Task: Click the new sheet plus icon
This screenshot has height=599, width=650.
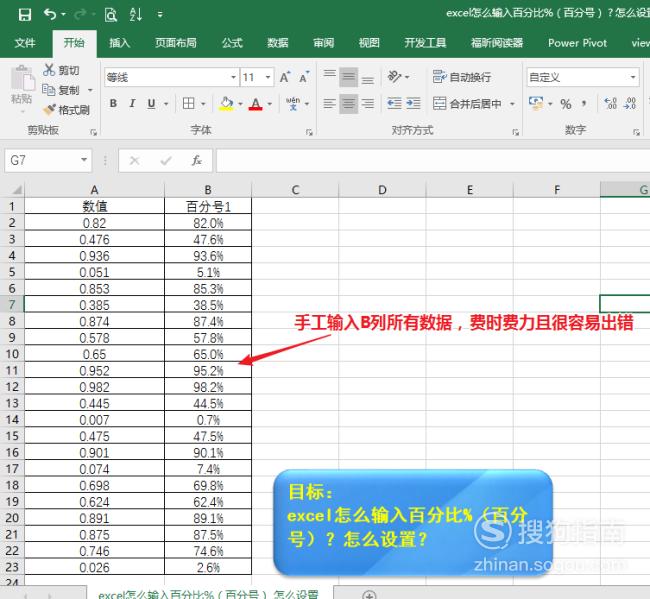Action: click(x=369, y=594)
